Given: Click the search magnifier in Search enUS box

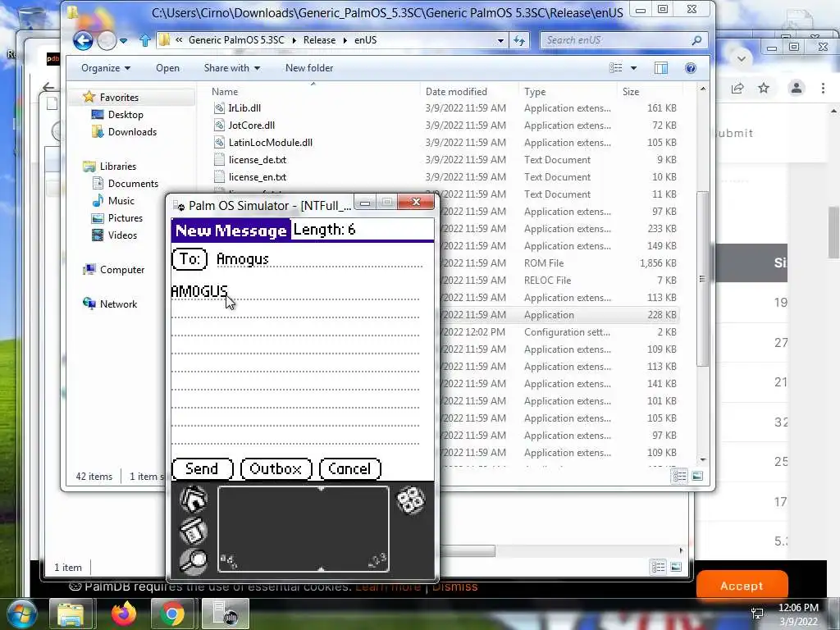Looking at the screenshot, I should pyautogui.click(x=696, y=40).
